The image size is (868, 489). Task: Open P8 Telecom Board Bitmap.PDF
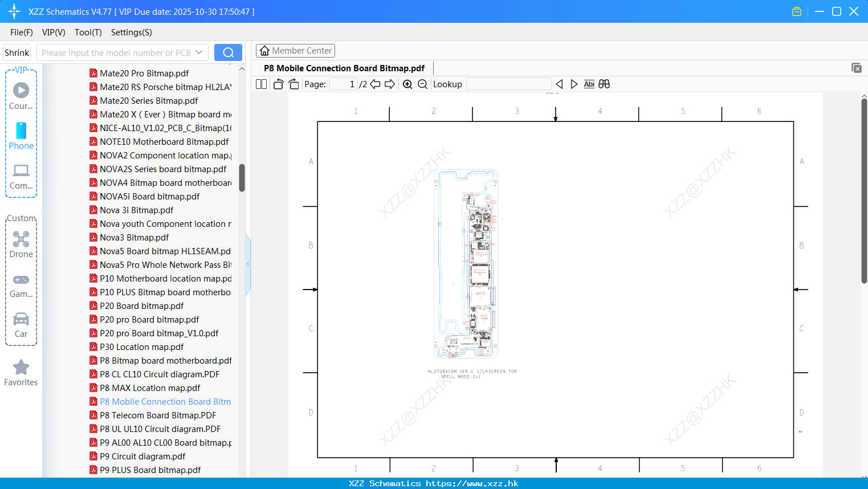coord(153,415)
